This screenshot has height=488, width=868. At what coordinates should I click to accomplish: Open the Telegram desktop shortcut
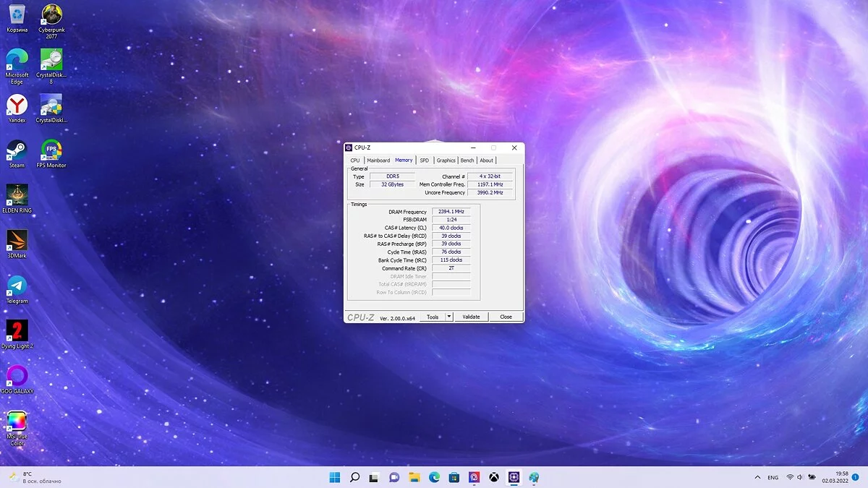point(17,286)
